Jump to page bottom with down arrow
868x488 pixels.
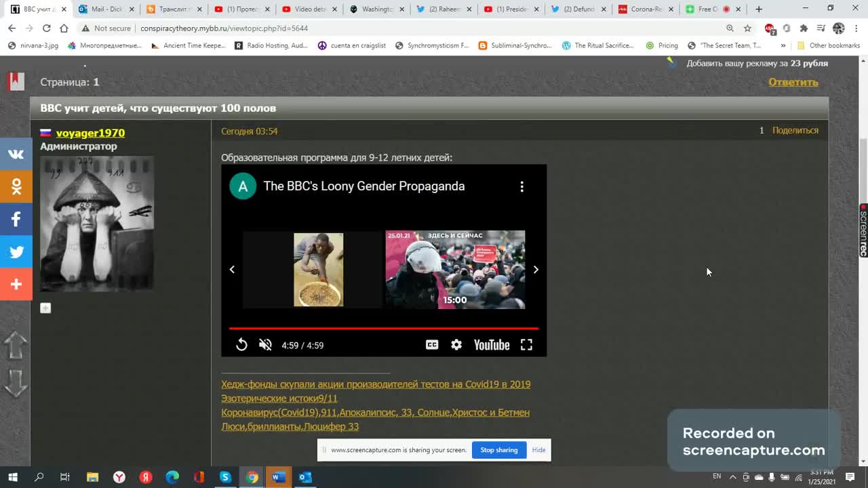[x=16, y=383]
